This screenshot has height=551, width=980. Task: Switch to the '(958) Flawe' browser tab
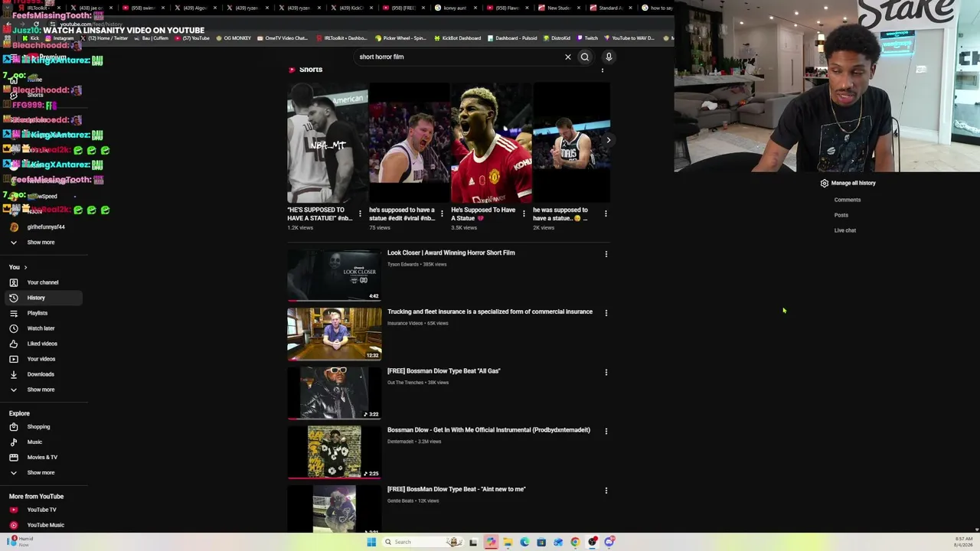click(x=508, y=8)
